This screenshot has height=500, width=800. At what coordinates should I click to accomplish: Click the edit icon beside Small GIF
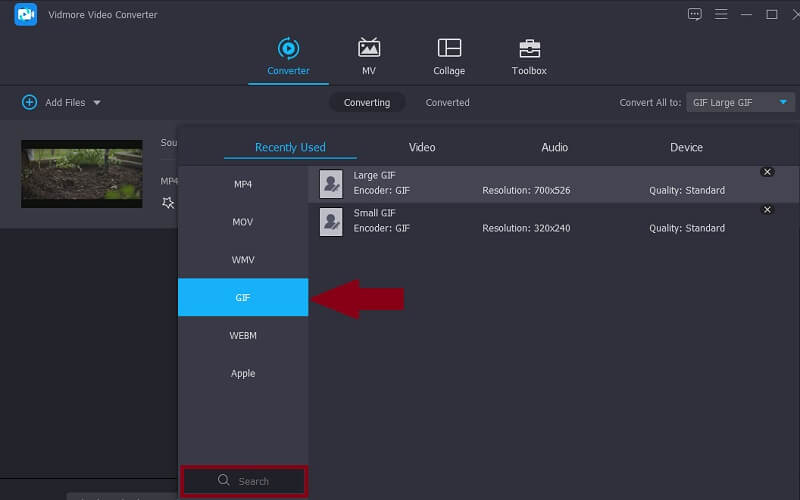coord(331,221)
